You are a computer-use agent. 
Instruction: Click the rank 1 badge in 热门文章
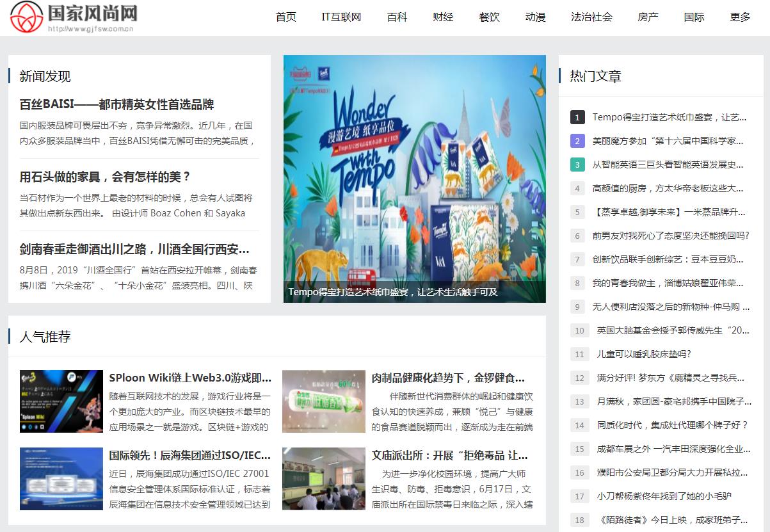[577, 117]
